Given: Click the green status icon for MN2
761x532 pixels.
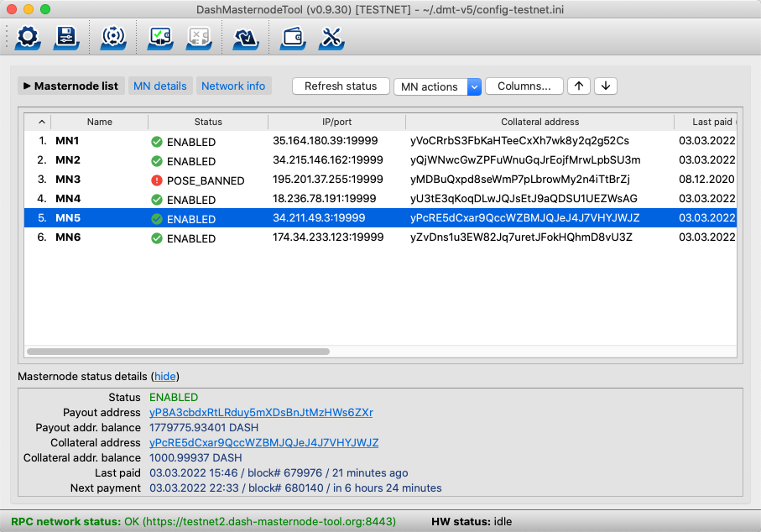Looking at the screenshot, I should tap(157, 161).
